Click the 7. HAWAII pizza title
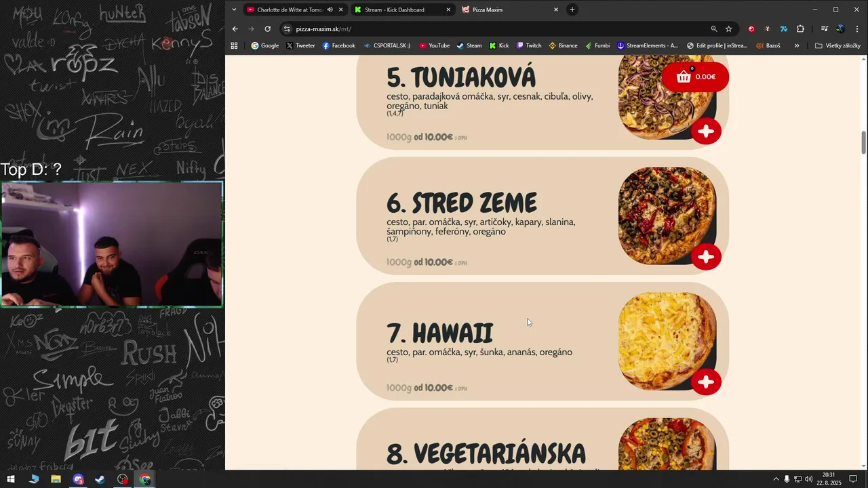The width and height of the screenshot is (868, 488). [439, 333]
